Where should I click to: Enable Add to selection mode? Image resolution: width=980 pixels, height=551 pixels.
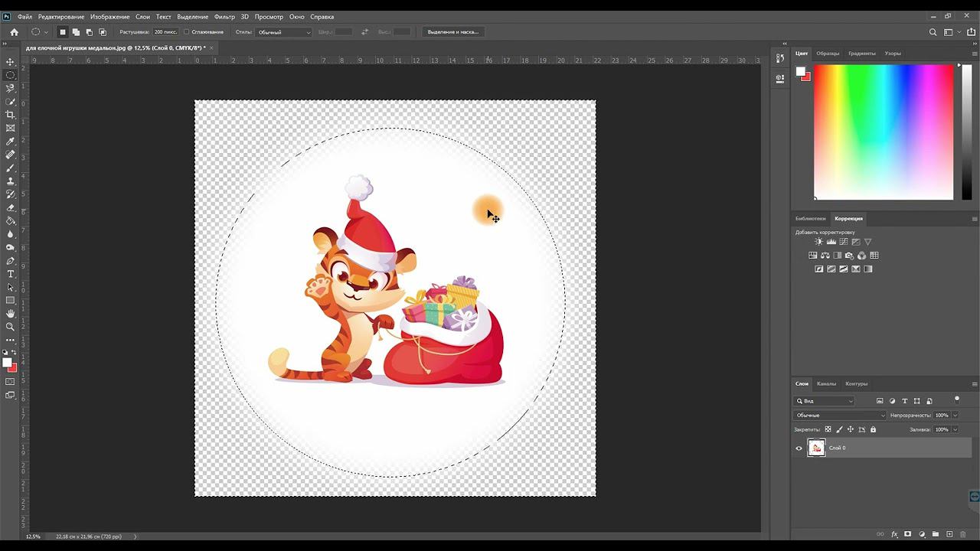(76, 32)
